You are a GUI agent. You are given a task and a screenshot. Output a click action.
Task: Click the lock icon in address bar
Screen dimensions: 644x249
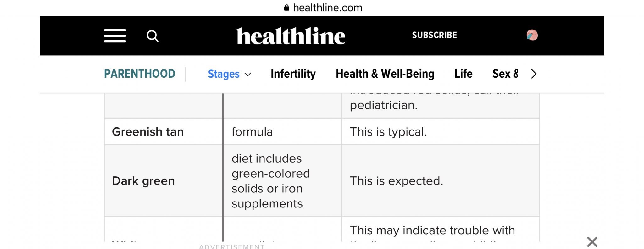(286, 8)
